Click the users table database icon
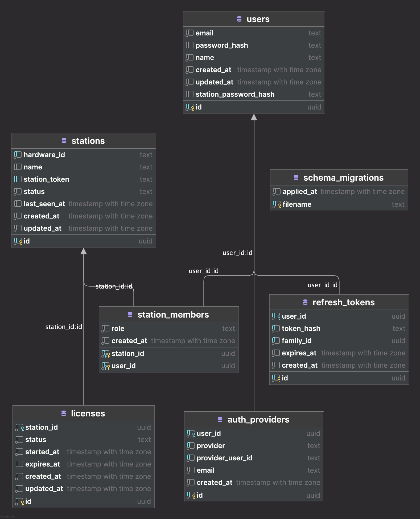The height and width of the screenshot is (519, 420). click(239, 19)
